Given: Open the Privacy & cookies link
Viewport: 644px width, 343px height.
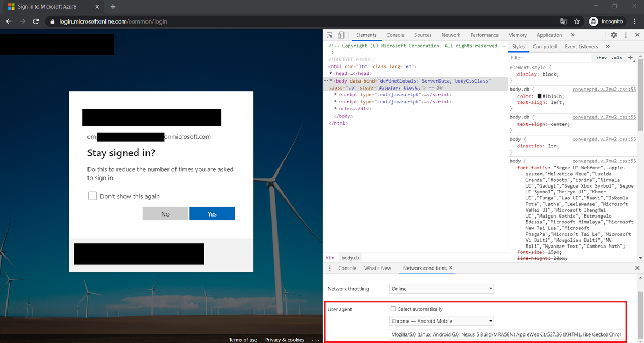Looking at the screenshot, I should [284, 340].
